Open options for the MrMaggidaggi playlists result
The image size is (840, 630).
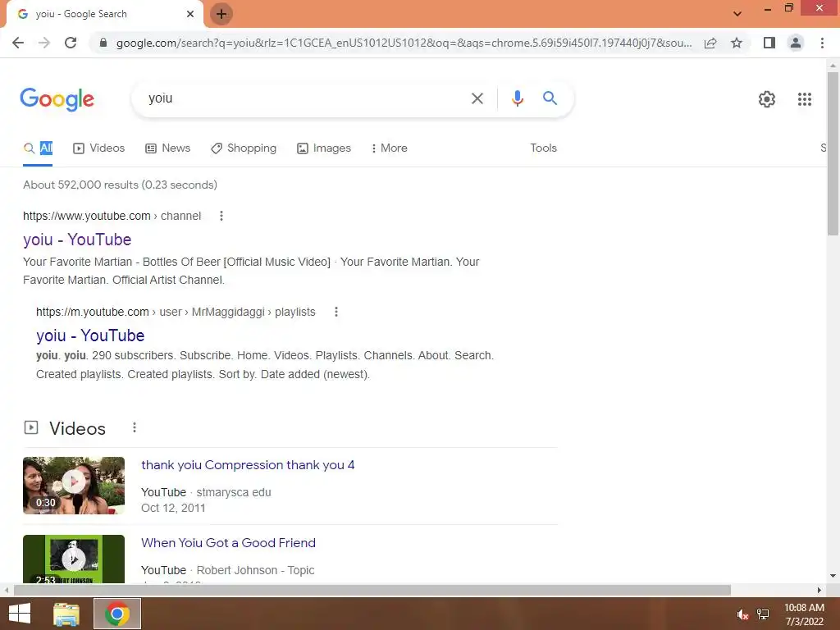(x=336, y=312)
